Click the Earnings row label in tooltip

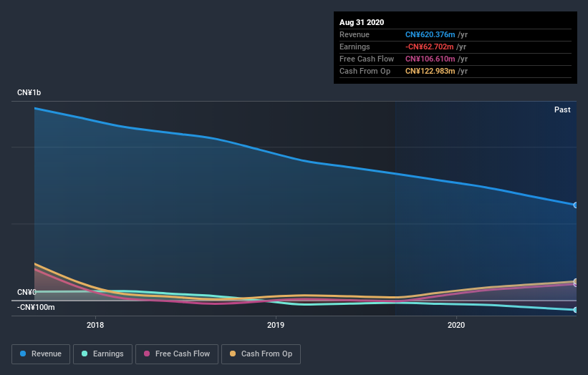(x=355, y=47)
